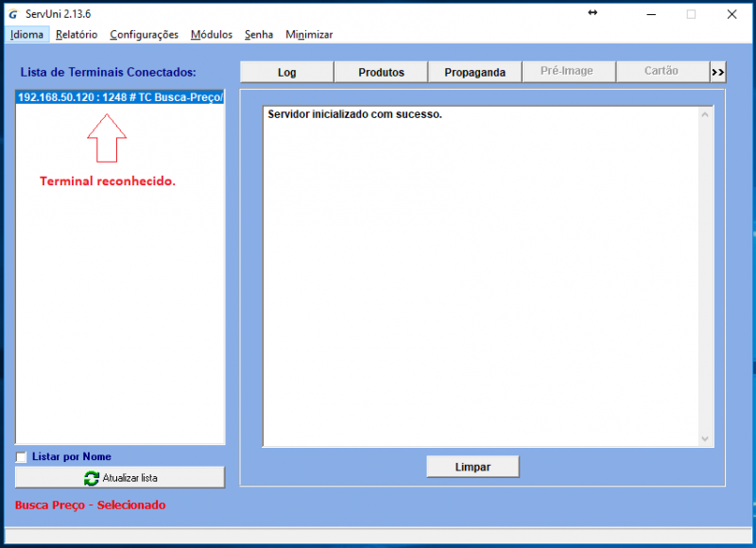756x548 pixels.
Task: Open the Senha menu
Action: (258, 34)
